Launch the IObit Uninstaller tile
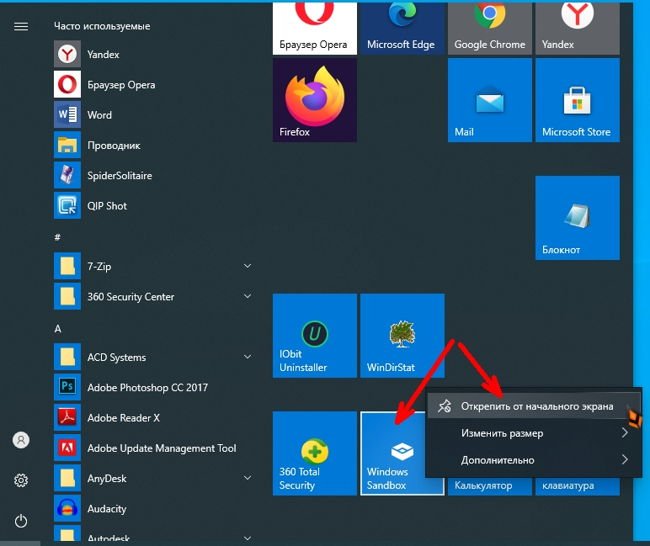Viewport: 650px width, 546px height. pyautogui.click(x=315, y=336)
